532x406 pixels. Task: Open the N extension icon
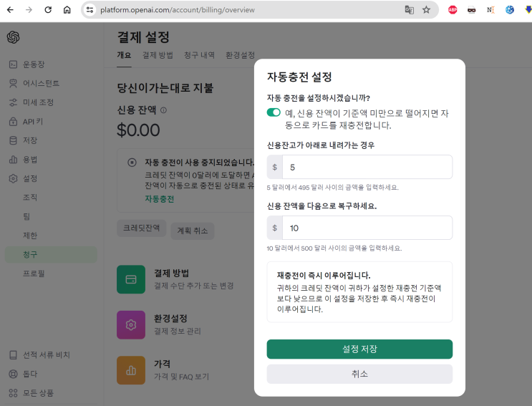[x=490, y=10]
